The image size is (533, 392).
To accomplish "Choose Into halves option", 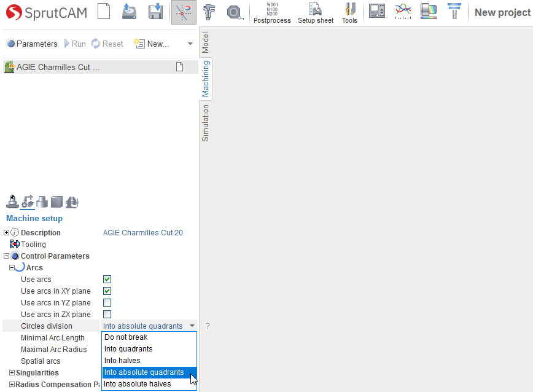I will (149, 361).
